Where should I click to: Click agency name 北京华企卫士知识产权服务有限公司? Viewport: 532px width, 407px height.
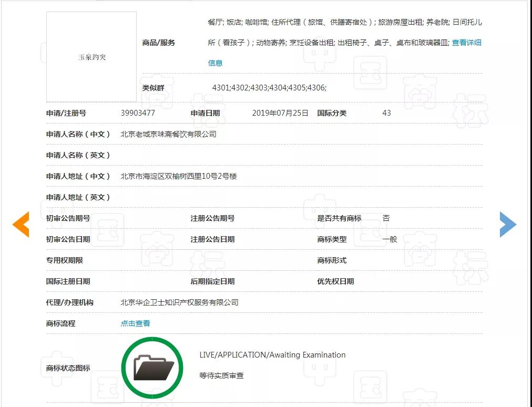click(179, 302)
